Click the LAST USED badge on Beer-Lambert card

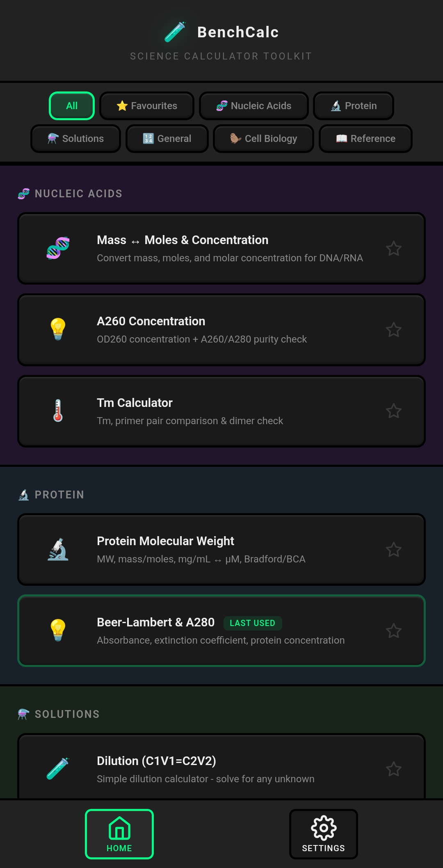[253, 623]
